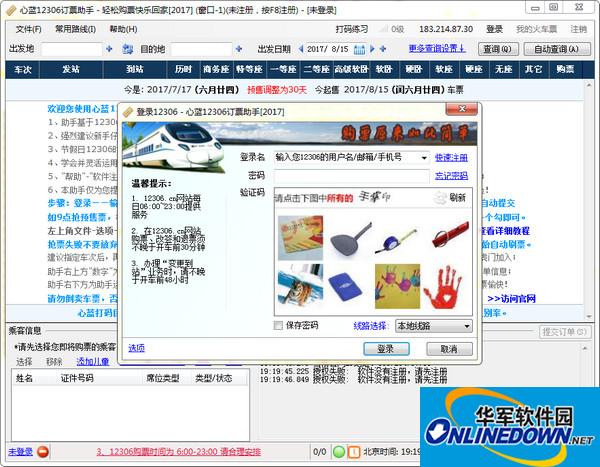This screenshot has width=600, height=467.
Task: Click 打码练习 in the menu bar
Action: tap(352, 29)
